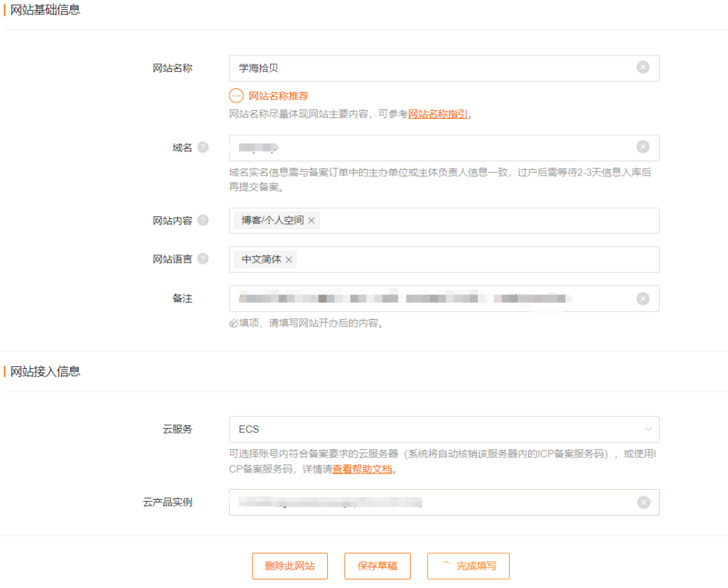
Task: Clear the 网站名称 field with its X icon
Action: coord(643,68)
